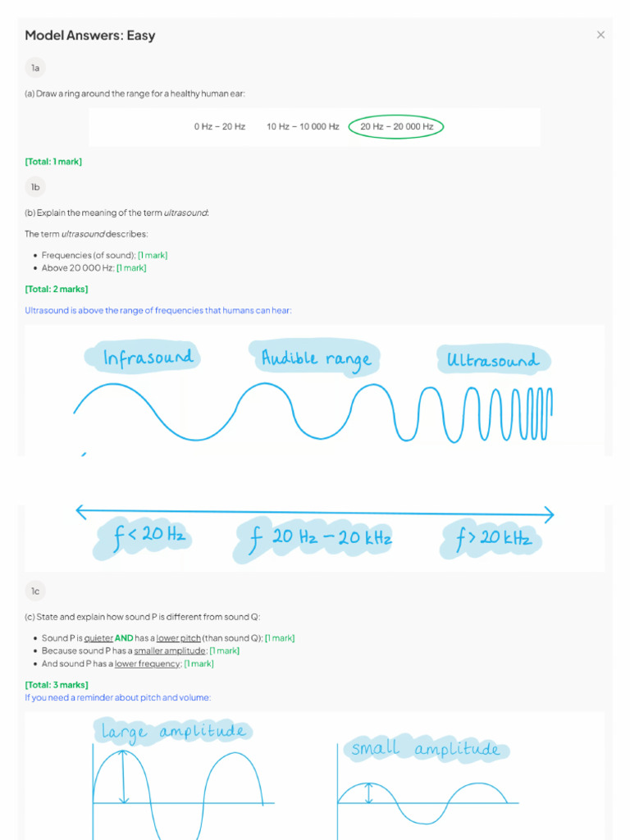Select the 1c question badge
This screenshot has height=840, width=630.
pyautogui.click(x=35, y=591)
